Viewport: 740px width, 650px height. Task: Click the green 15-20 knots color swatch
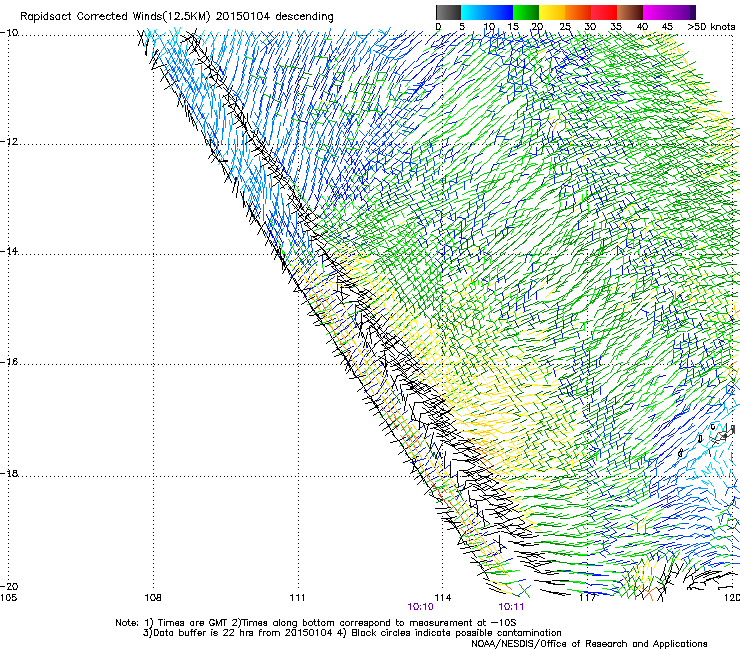pyautogui.click(x=526, y=12)
